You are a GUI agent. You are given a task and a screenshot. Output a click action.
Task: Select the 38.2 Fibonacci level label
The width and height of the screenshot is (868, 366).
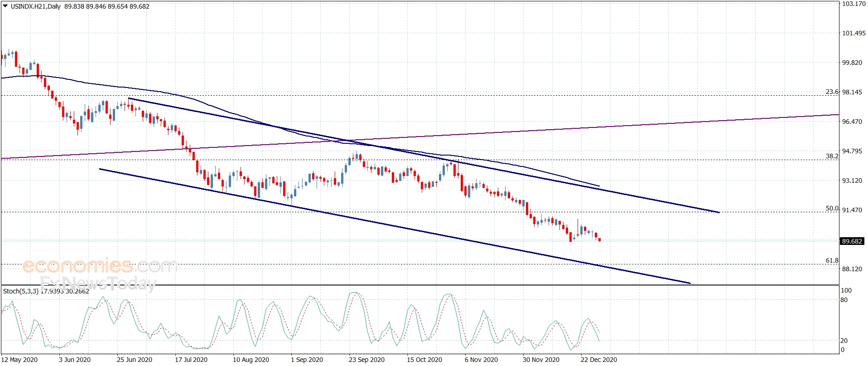(832, 156)
